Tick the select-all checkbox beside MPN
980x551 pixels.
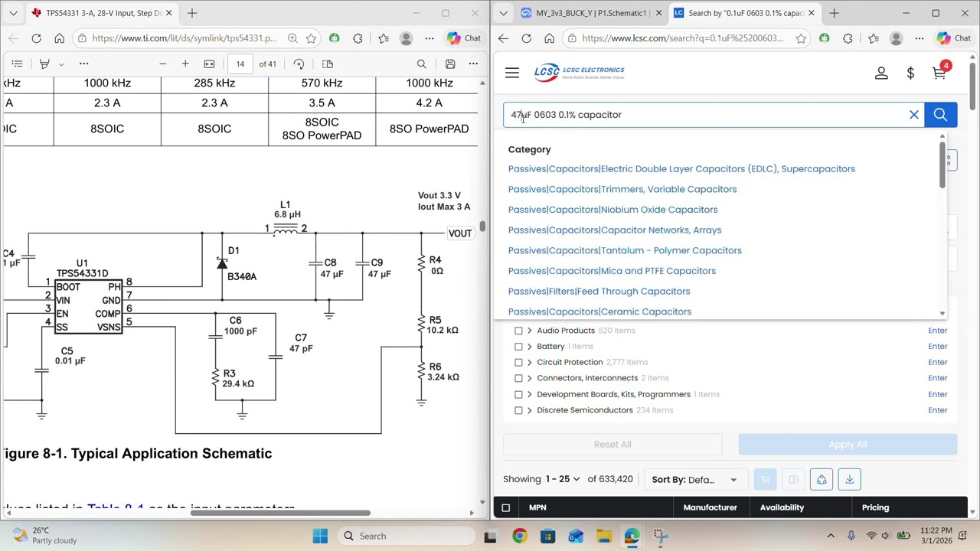pos(505,507)
